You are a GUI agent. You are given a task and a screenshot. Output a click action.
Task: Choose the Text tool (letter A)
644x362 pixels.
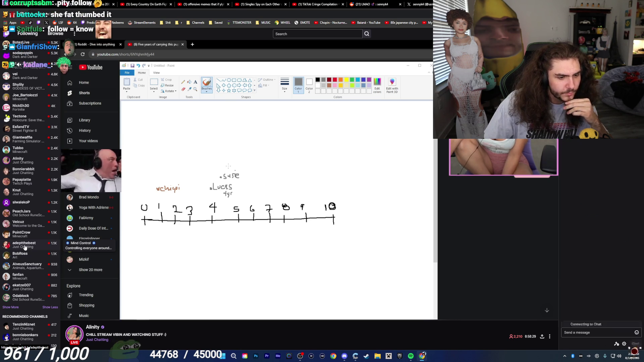click(195, 82)
